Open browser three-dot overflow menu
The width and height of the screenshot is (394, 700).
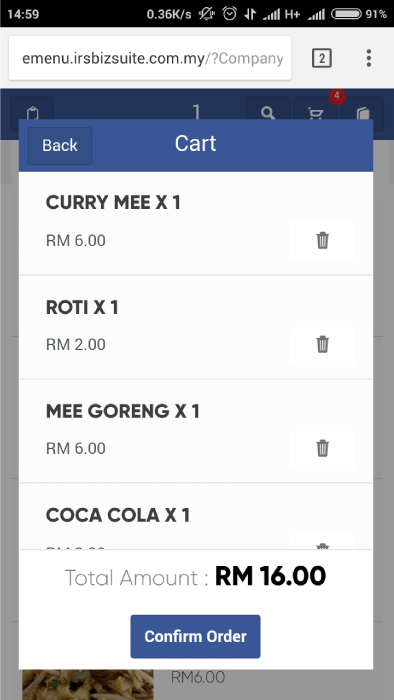pos(369,58)
